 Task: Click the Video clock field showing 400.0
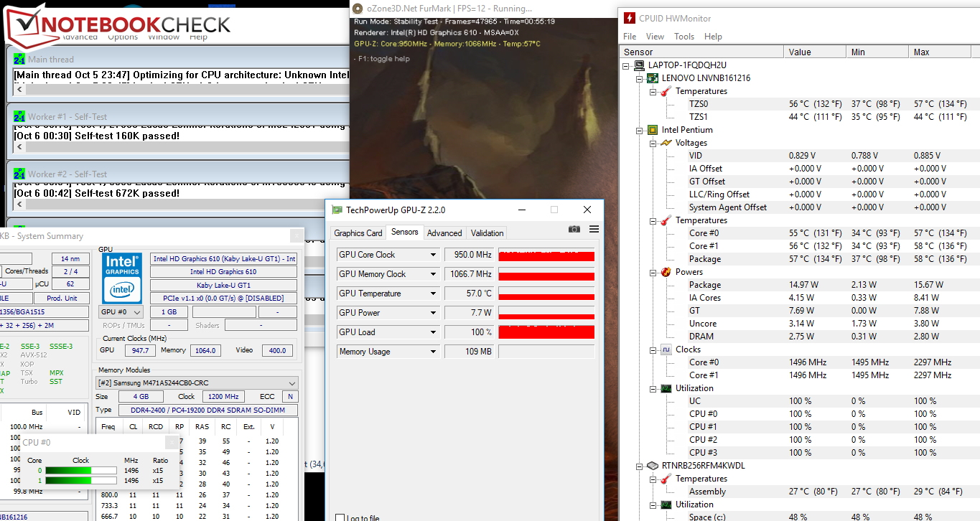pyautogui.click(x=276, y=350)
